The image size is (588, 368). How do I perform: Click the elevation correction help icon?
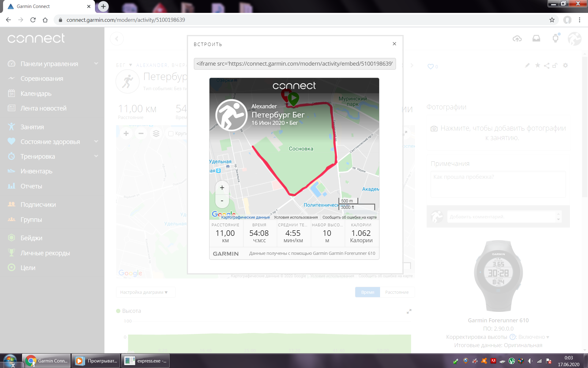512,337
